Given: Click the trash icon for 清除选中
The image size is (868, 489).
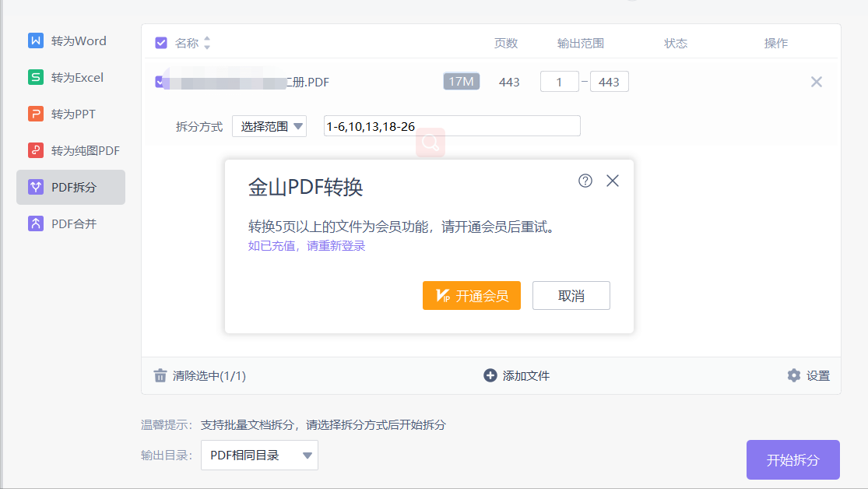Looking at the screenshot, I should (x=160, y=375).
